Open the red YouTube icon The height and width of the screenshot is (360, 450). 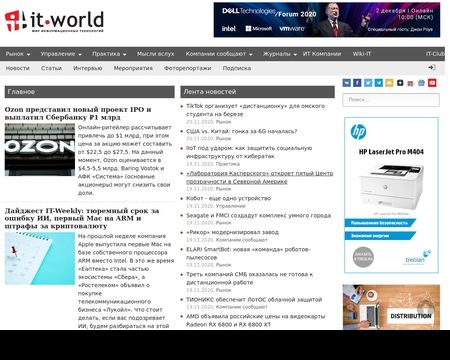point(432,83)
